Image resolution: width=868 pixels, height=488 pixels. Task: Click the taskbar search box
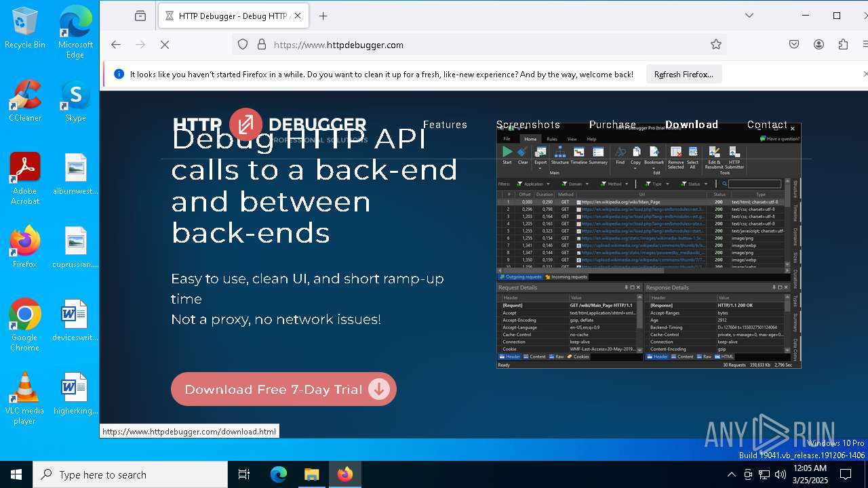(130, 474)
